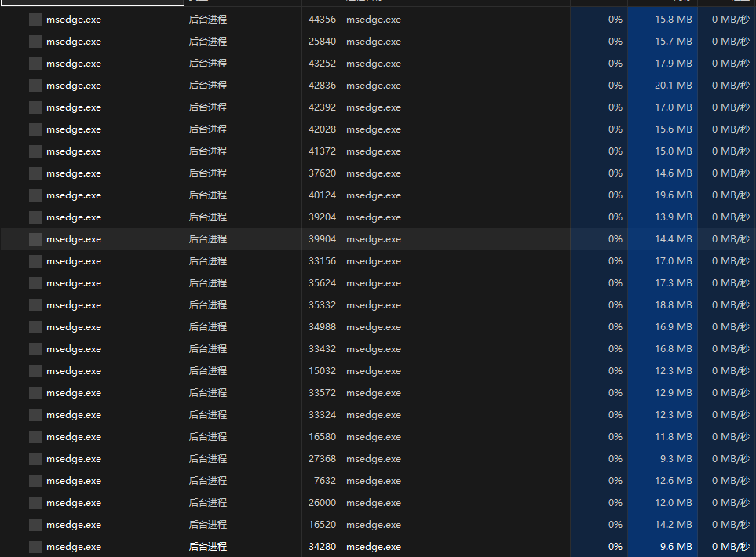Screen dimensions: 756x557
Task: Select the PID cell reading 7632
Action: click(325, 481)
